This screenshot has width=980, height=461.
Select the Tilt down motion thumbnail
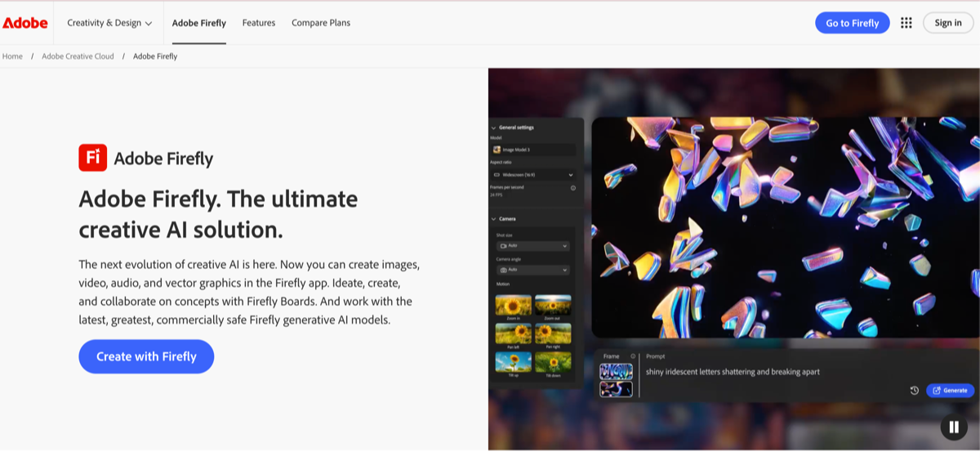(x=553, y=362)
